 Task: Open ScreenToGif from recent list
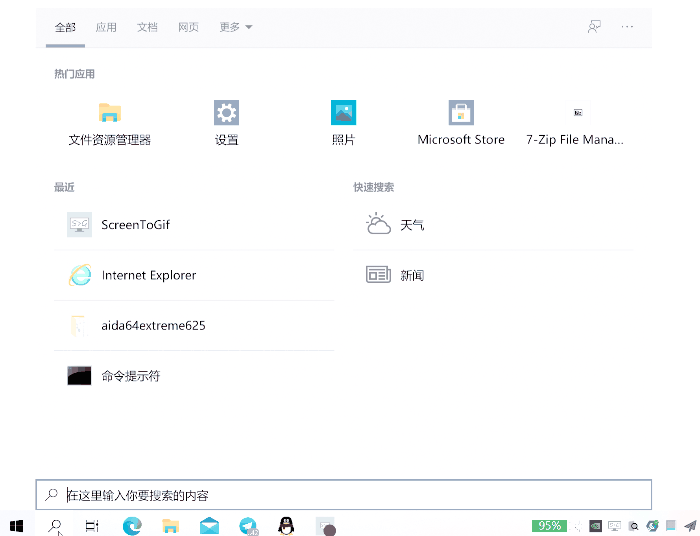coord(194,224)
